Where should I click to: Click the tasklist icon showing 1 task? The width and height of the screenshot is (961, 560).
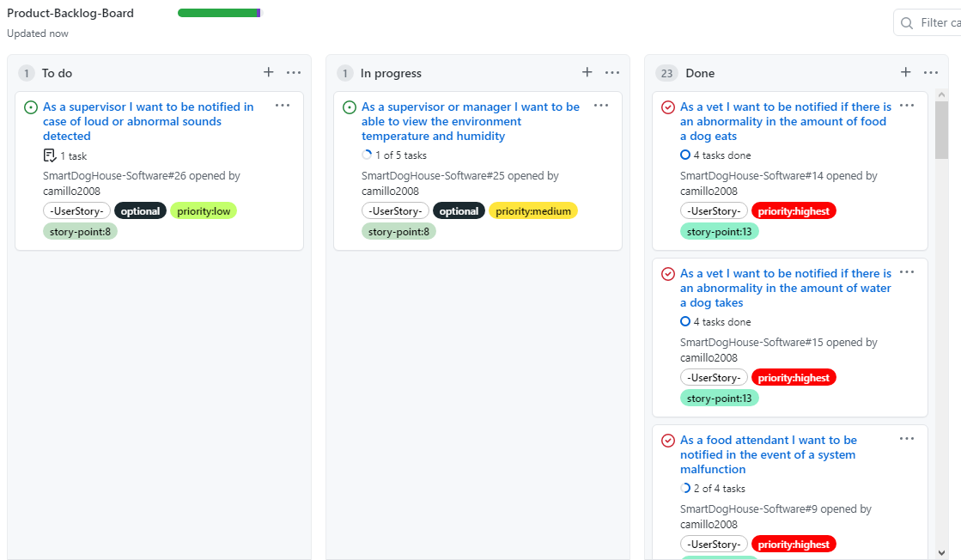[52, 155]
